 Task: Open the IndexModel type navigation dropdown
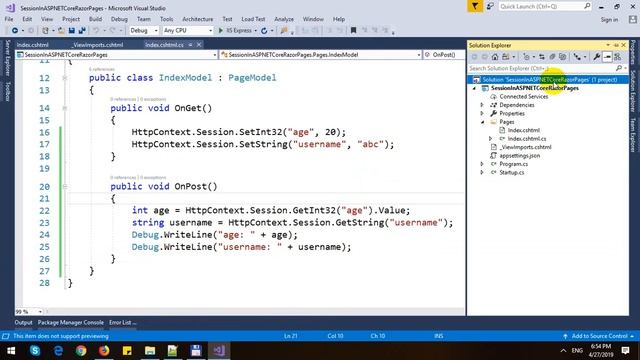point(320,55)
